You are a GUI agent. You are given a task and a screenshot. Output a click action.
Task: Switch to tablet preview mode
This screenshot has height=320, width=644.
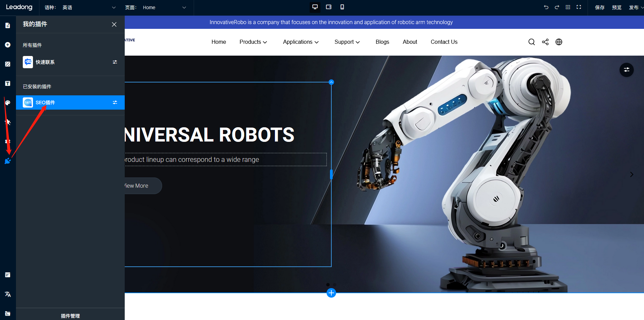tap(329, 7)
